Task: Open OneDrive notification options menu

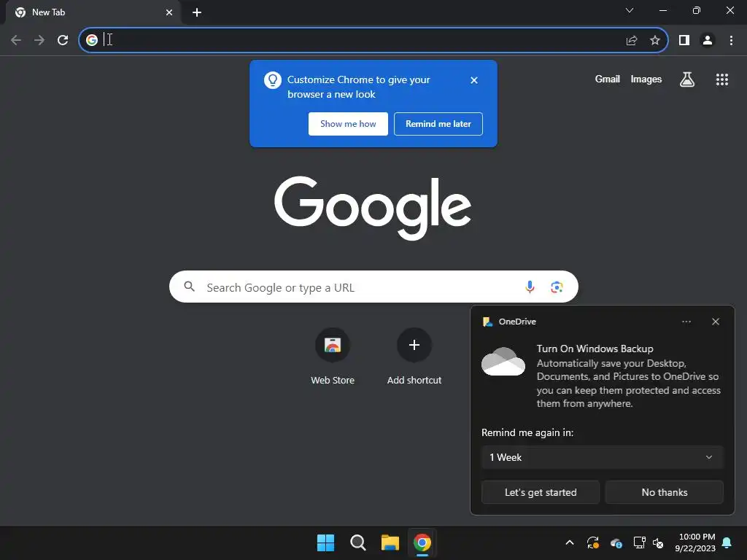Action: click(x=686, y=322)
